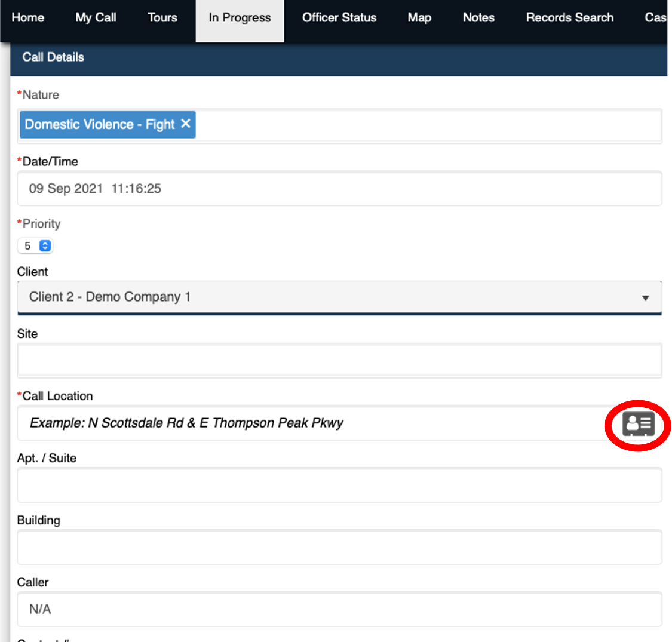
Task: Open the contact lookup icon beside Call Location
Action: 637,425
